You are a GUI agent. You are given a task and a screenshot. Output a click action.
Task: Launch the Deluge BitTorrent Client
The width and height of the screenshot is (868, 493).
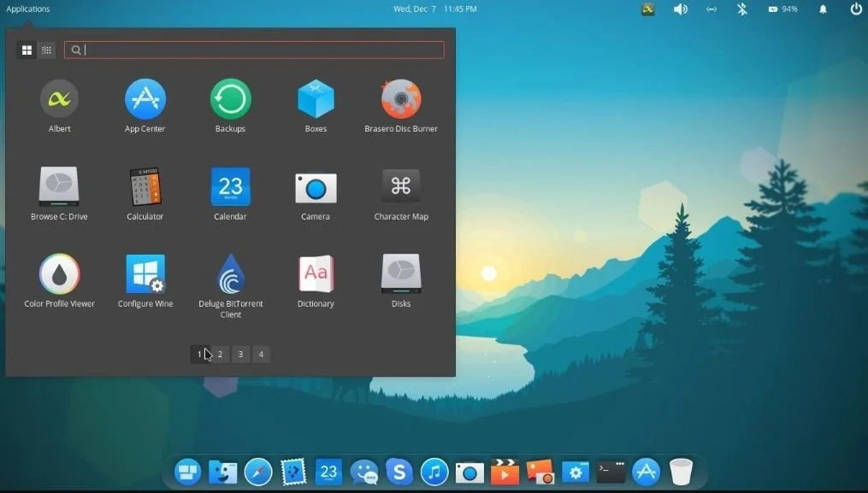coord(229,273)
